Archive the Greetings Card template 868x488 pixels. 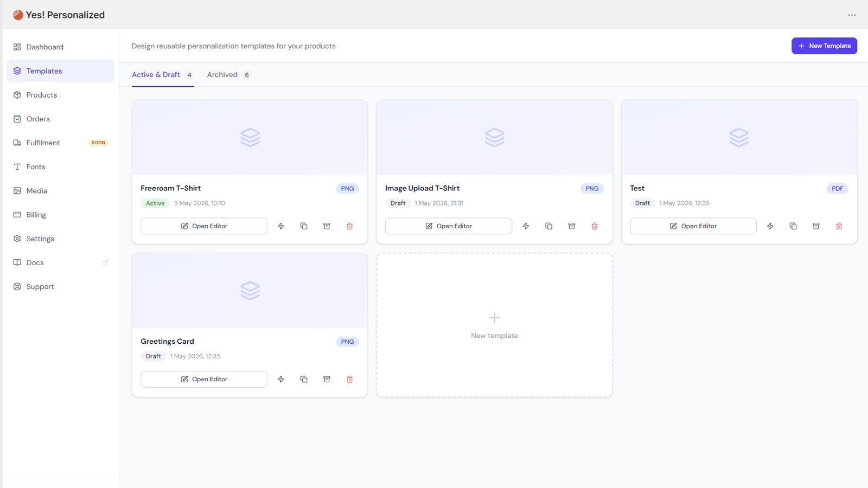coord(327,379)
